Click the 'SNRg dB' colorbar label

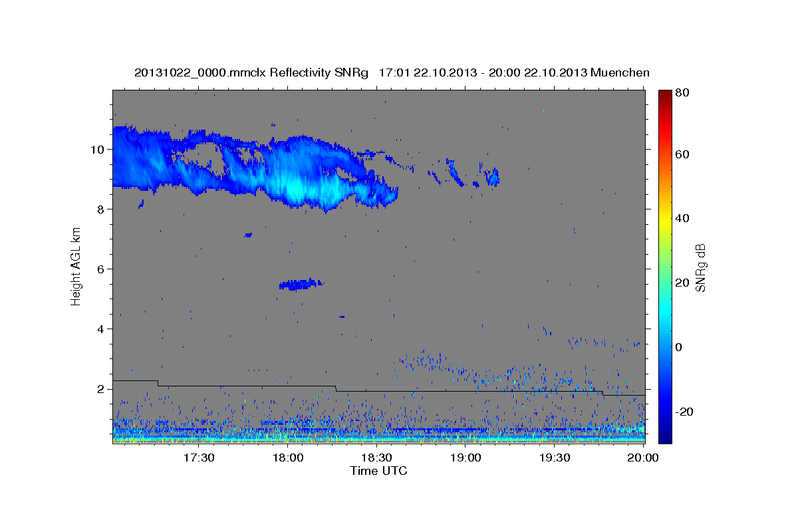[x=700, y=267]
